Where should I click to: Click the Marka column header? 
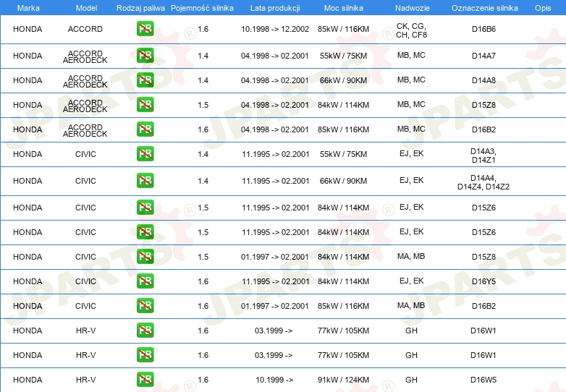pyautogui.click(x=28, y=8)
